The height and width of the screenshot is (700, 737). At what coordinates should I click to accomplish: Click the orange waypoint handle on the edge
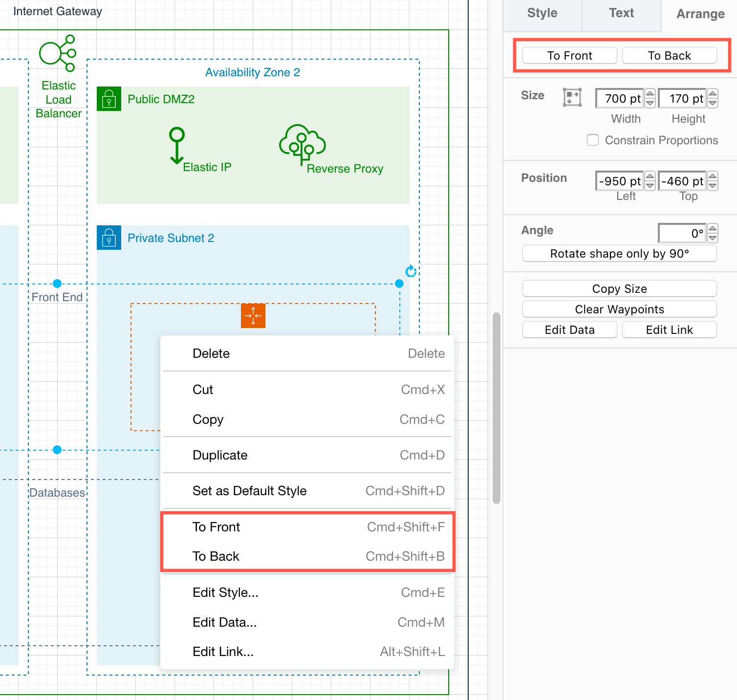click(253, 316)
